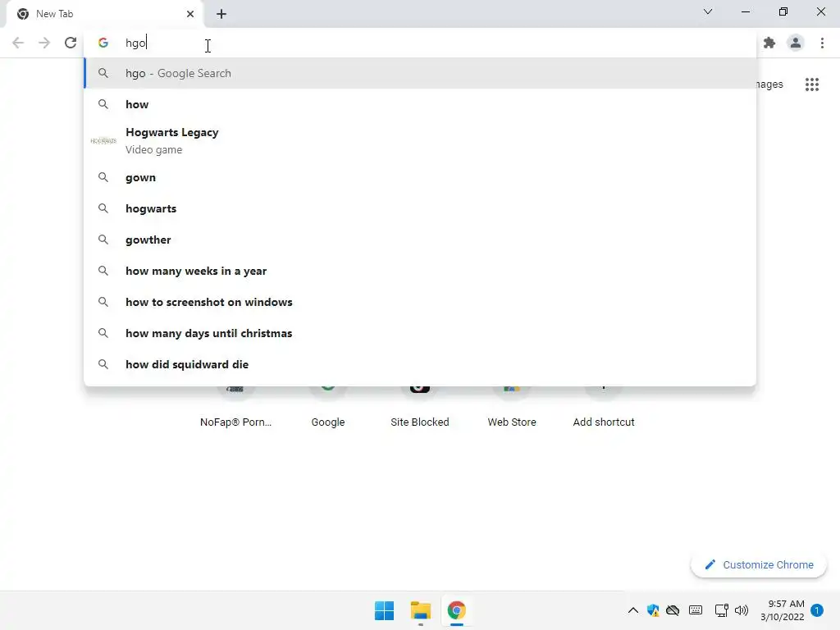The image size is (840, 630).
Task: Open the clock showing 9:57 AM
Action: pyautogui.click(x=783, y=610)
